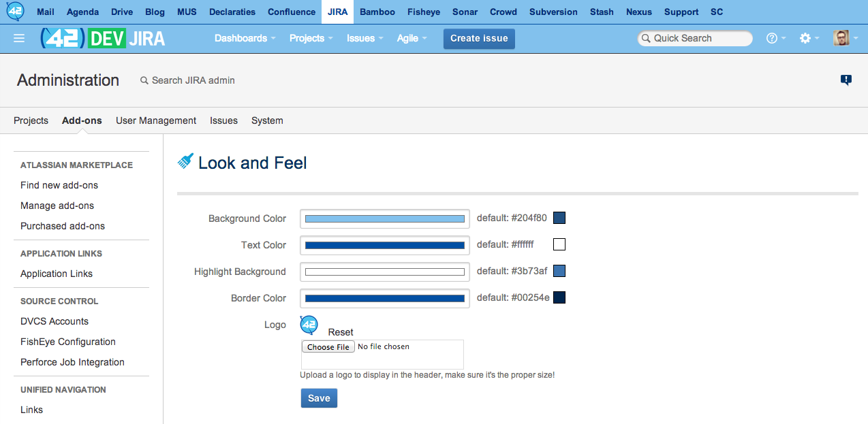Screen dimensions: 868x424
Task: Open the Drive app link
Action: [x=122, y=12]
